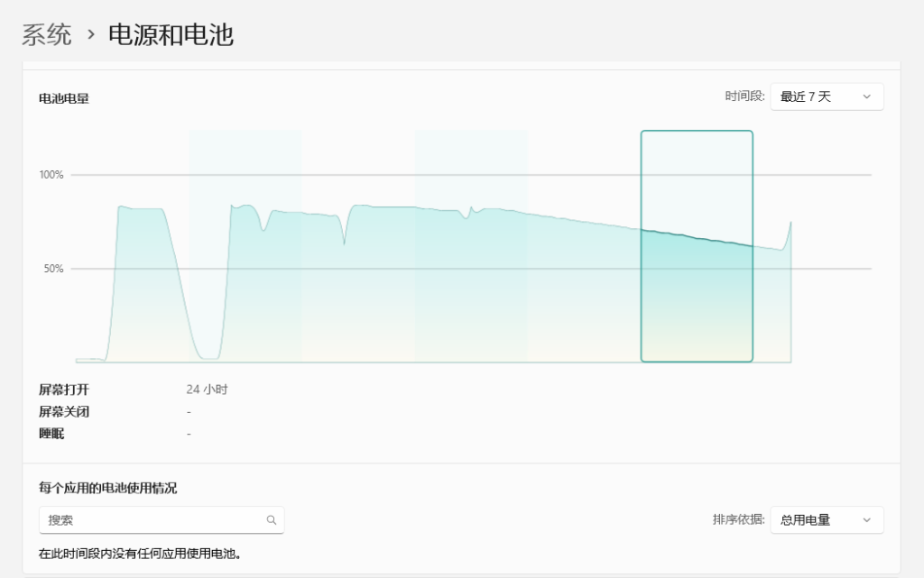Click the 电池电量 section heading
924x578 pixels.
point(64,98)
